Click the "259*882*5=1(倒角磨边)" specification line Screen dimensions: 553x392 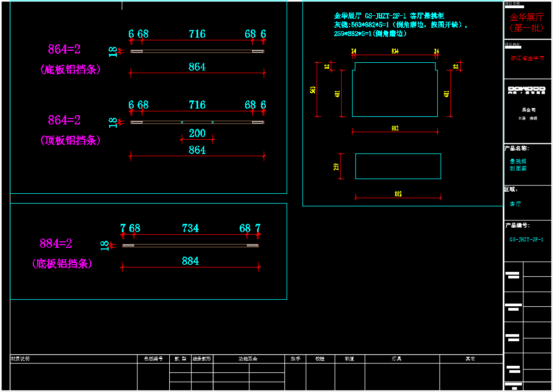tap(370, 33)
